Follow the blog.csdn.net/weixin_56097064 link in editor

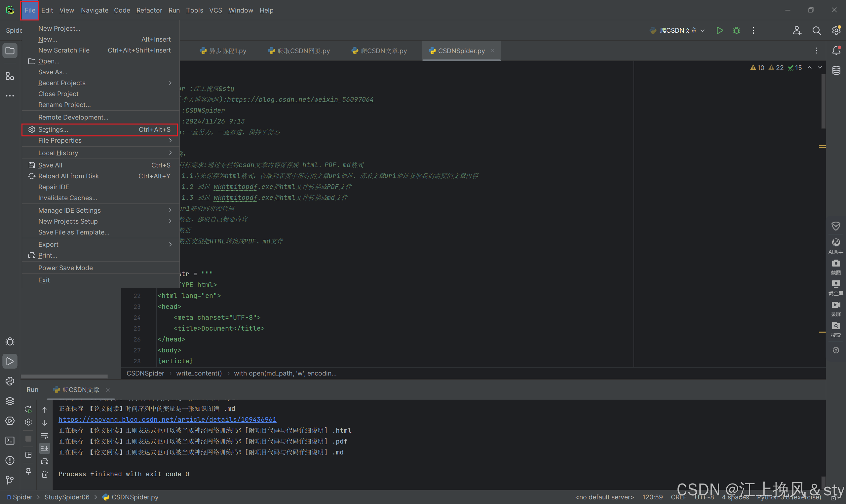(300, 99)
